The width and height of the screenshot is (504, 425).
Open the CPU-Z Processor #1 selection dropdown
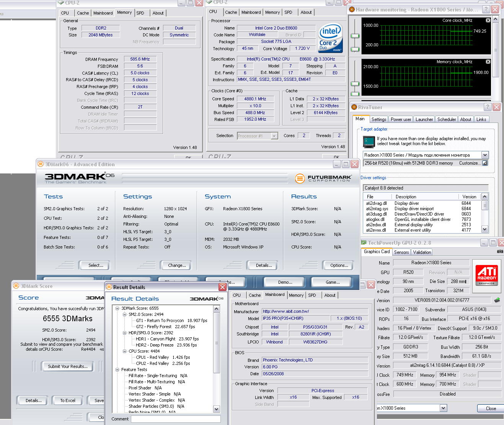pyautogui.click(x=274, y=136)
